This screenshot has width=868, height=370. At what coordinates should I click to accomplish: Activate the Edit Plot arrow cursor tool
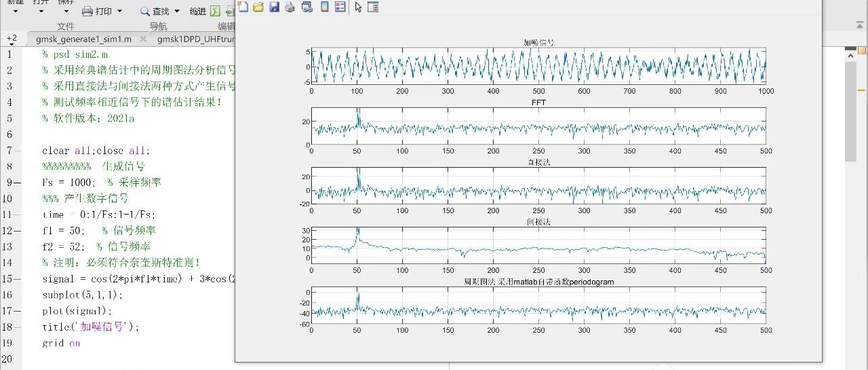coord(359,7)
